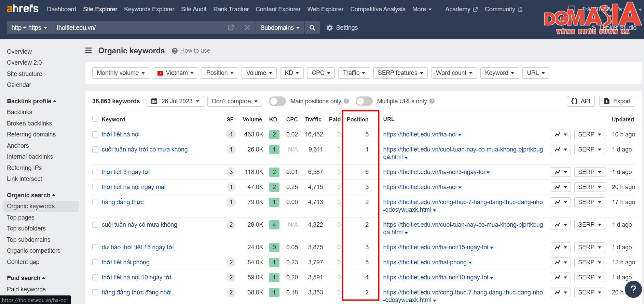Click the API button
644x304 pixels.
point(581,101)
